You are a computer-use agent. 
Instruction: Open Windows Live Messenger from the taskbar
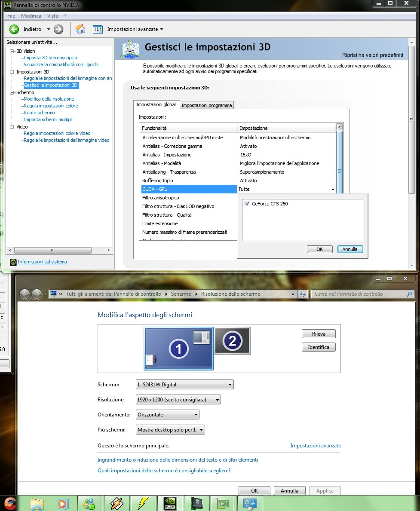[x=89, y=504]
